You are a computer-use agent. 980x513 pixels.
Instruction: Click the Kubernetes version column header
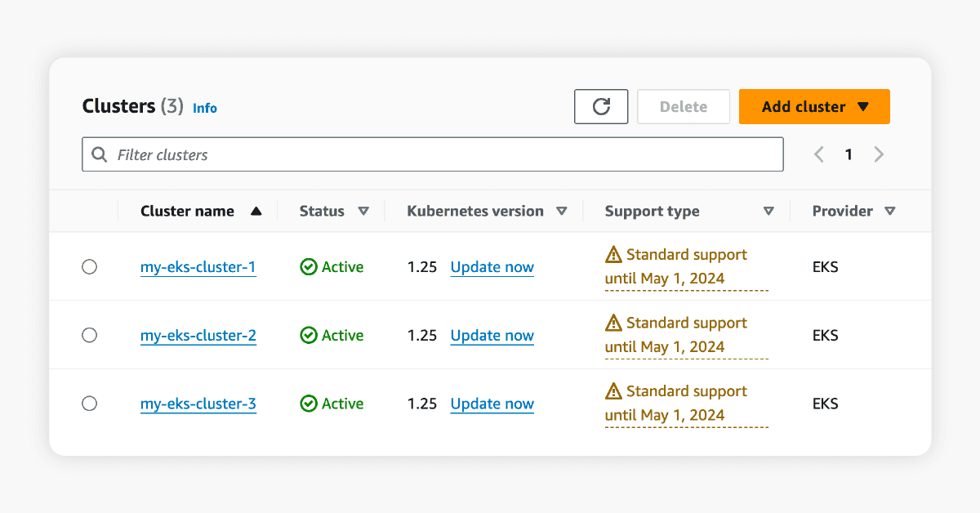coord(475,212)
